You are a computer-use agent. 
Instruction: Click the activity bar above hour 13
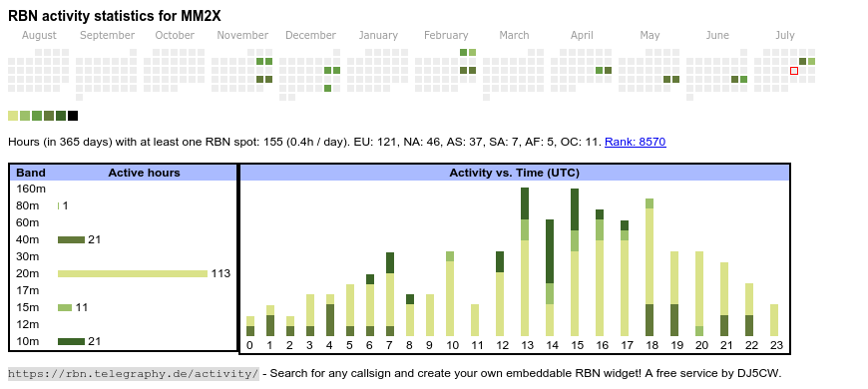coord(524,261)
